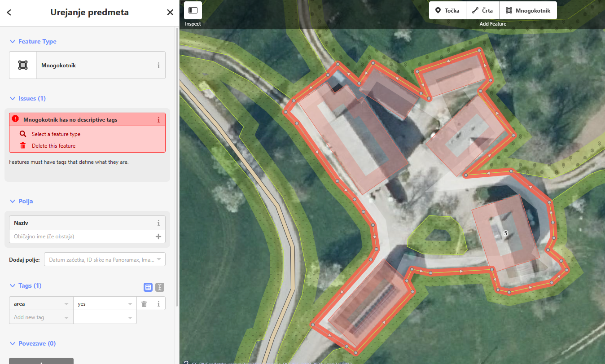Click the info icon on the issue warning

pyautogui.click(x=158, y=120)
